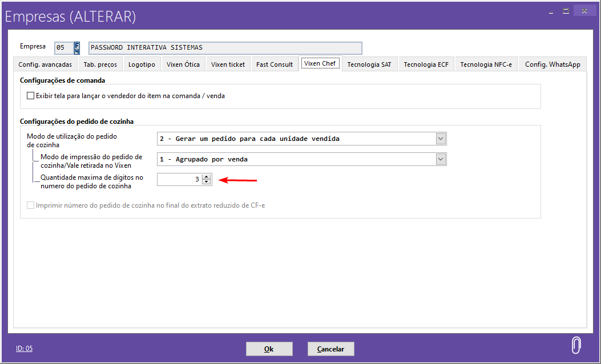Viewport: 601px width, 364px height.
Task: Open the 'Modo de impressão do pedido' dropdown
Action: point(440,159)
